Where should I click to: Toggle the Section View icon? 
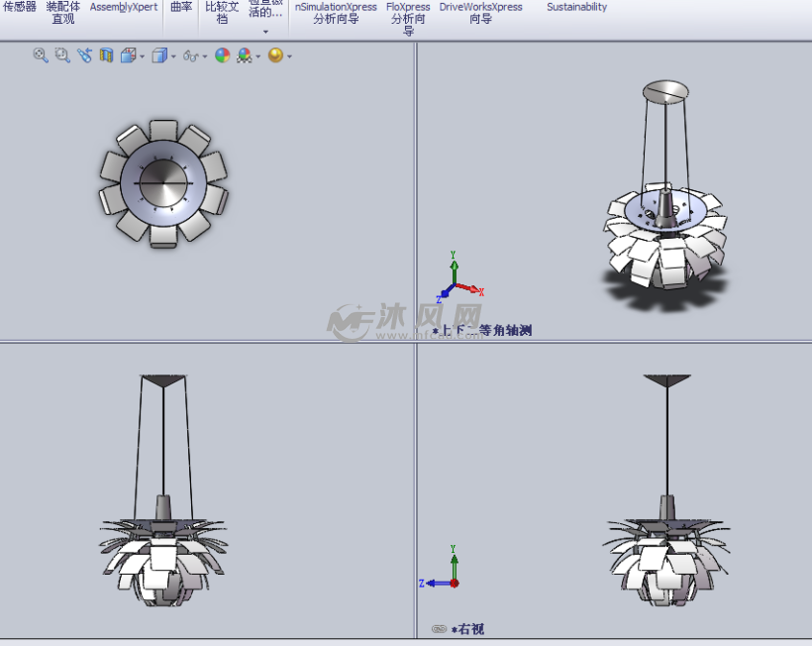(106, 55)
